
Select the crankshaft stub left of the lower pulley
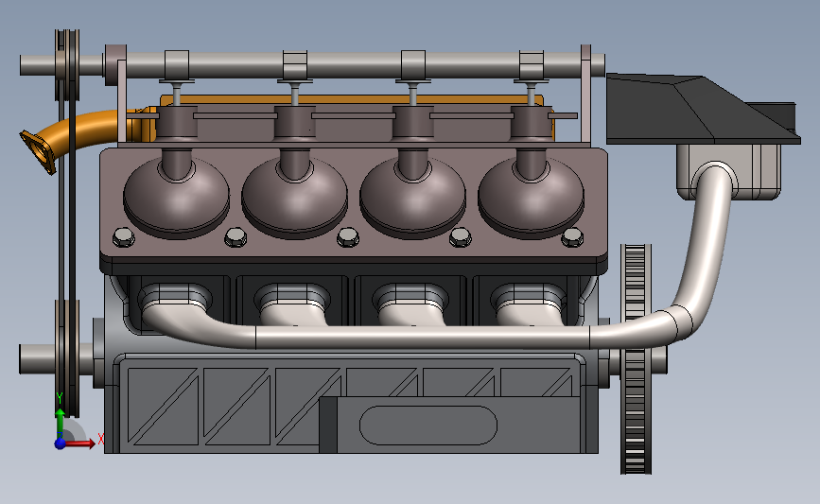37,358
